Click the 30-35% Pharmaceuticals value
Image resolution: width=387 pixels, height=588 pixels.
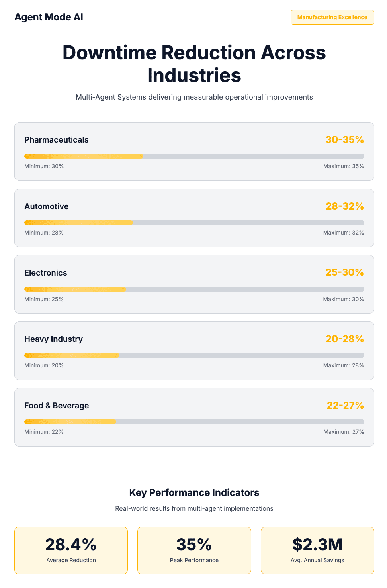344,140
